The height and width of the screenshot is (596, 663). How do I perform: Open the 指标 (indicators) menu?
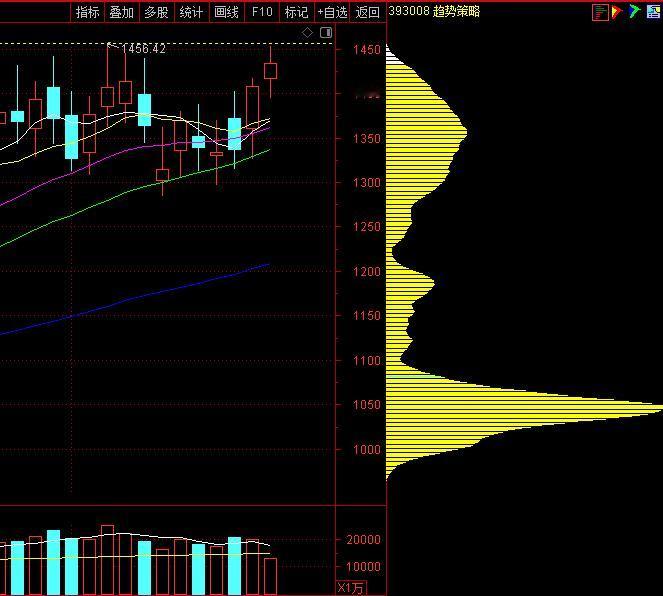[x=88, y=12]
